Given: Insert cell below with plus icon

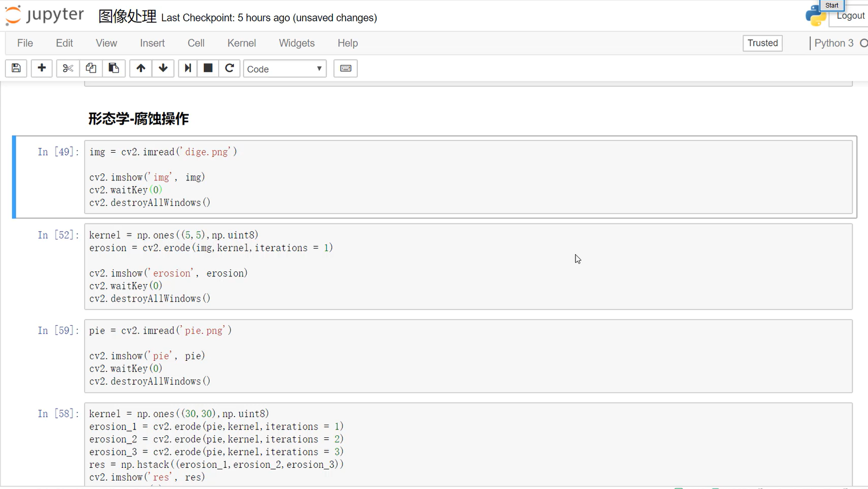Looking at the screenshot, I should click(x=41, y=68).
